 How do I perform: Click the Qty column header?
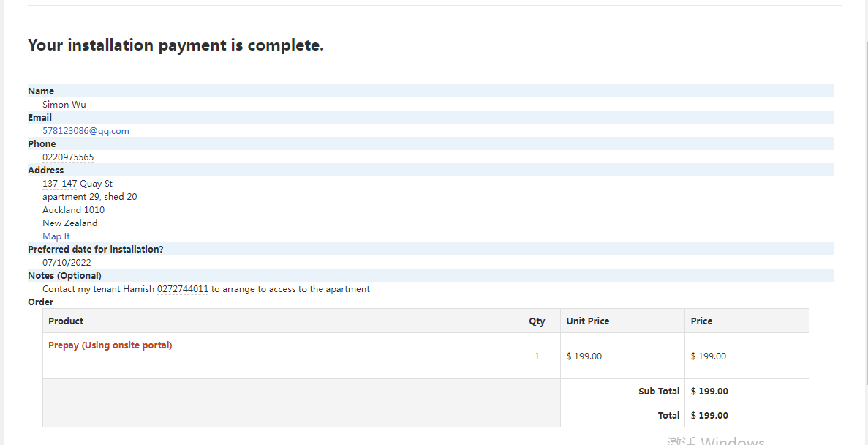(537, 321)
